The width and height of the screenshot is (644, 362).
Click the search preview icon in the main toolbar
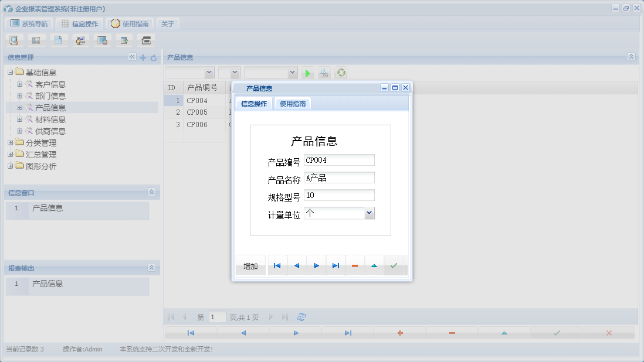click(x=14, y=40)
